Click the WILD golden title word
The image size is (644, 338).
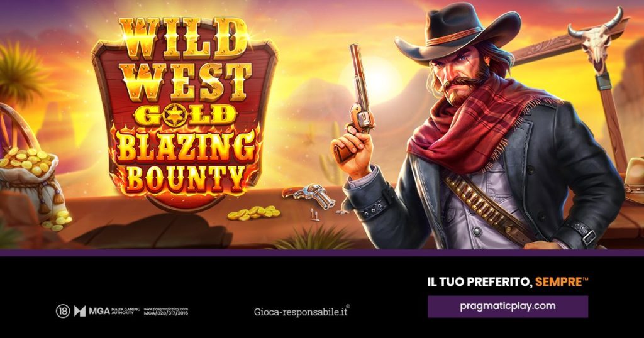click(184, 38)
